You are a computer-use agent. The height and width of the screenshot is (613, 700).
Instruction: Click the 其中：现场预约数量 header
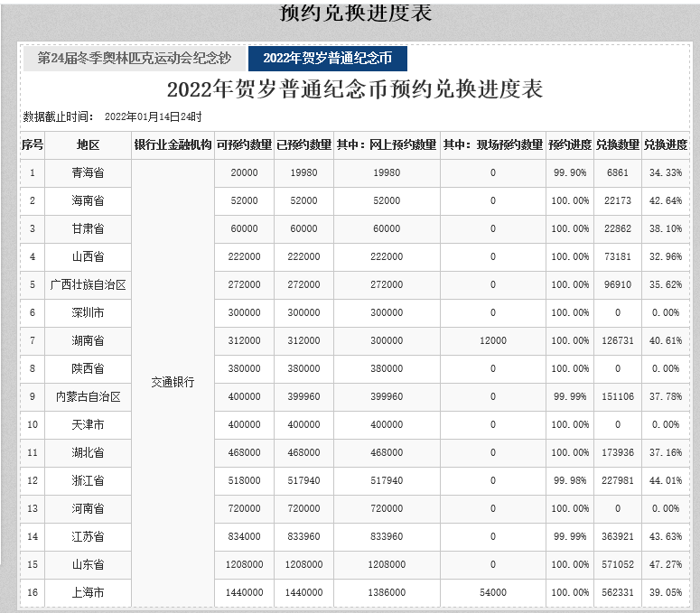click(493, 144)
